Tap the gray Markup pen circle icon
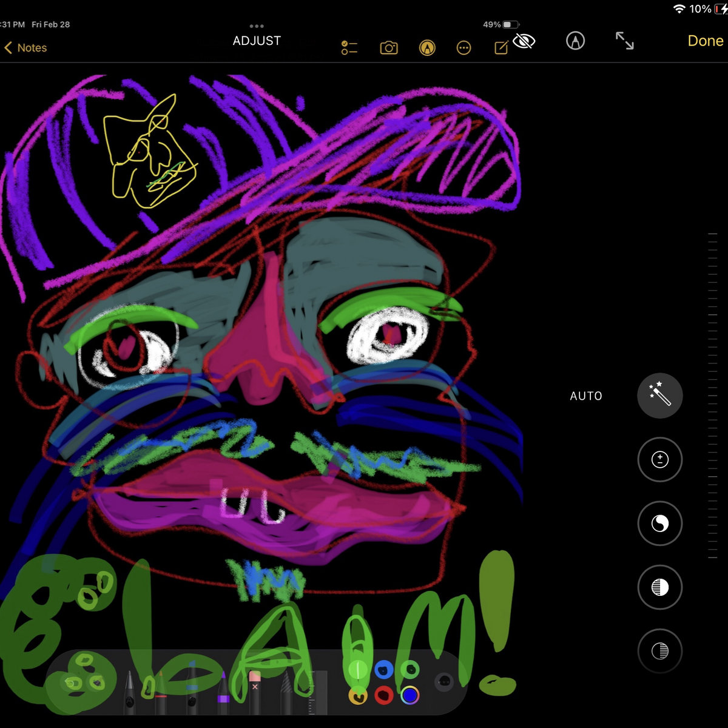This screenshot has height=728, width=728. (575, 41)
